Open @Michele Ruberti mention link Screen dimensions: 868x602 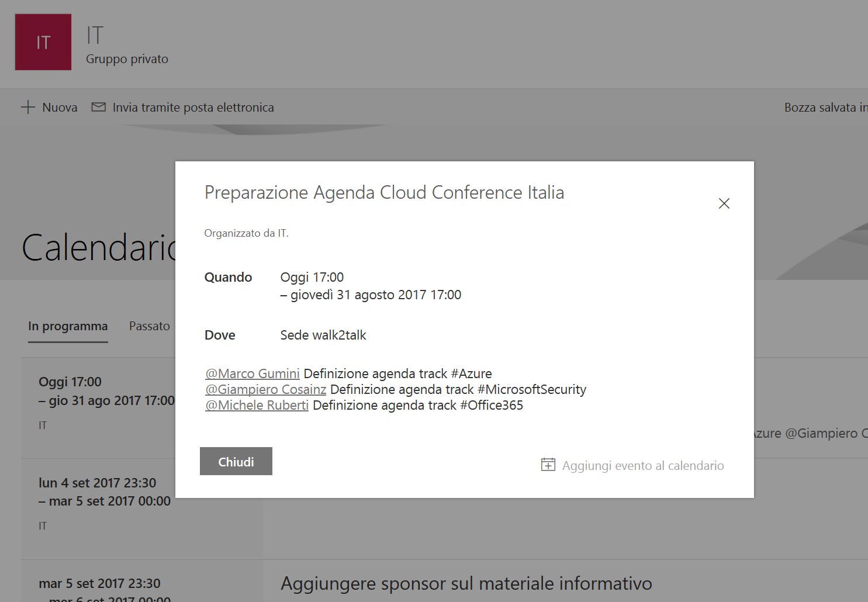pos(257,405)
